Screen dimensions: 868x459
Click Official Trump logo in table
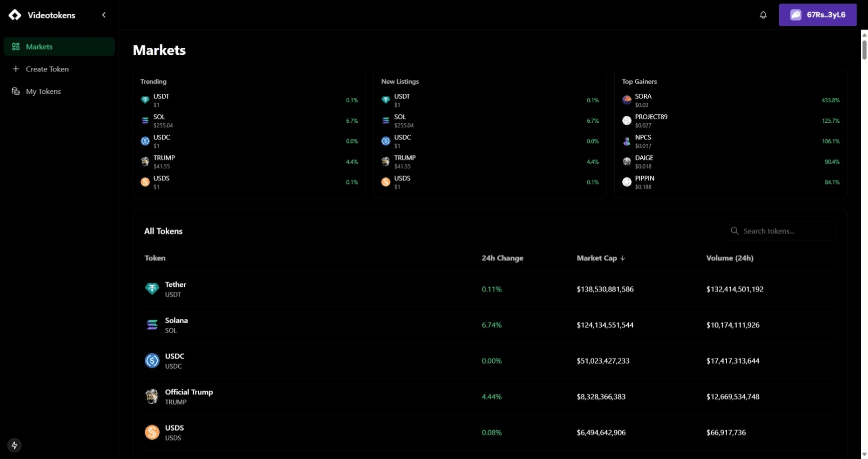(152, 397)
